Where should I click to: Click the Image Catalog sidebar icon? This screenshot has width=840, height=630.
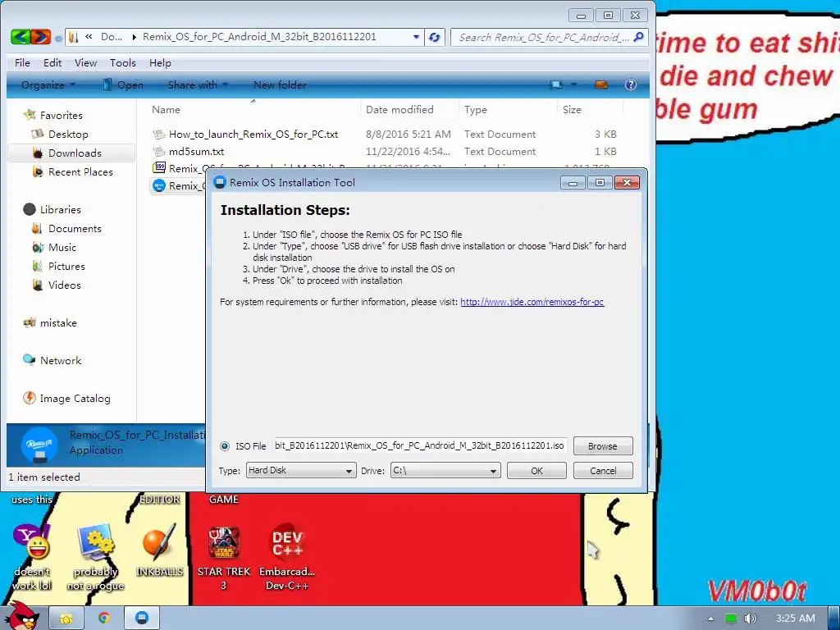[x=30, y=398]
